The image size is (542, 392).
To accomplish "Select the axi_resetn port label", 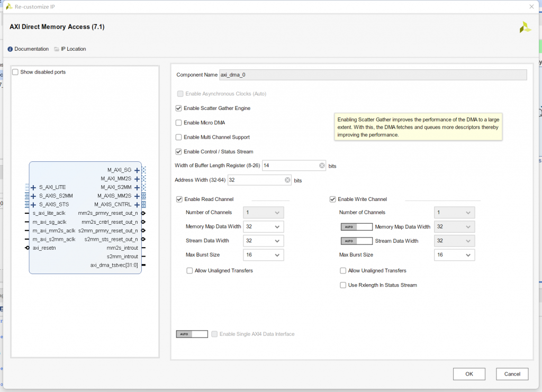I will (44, 248).
